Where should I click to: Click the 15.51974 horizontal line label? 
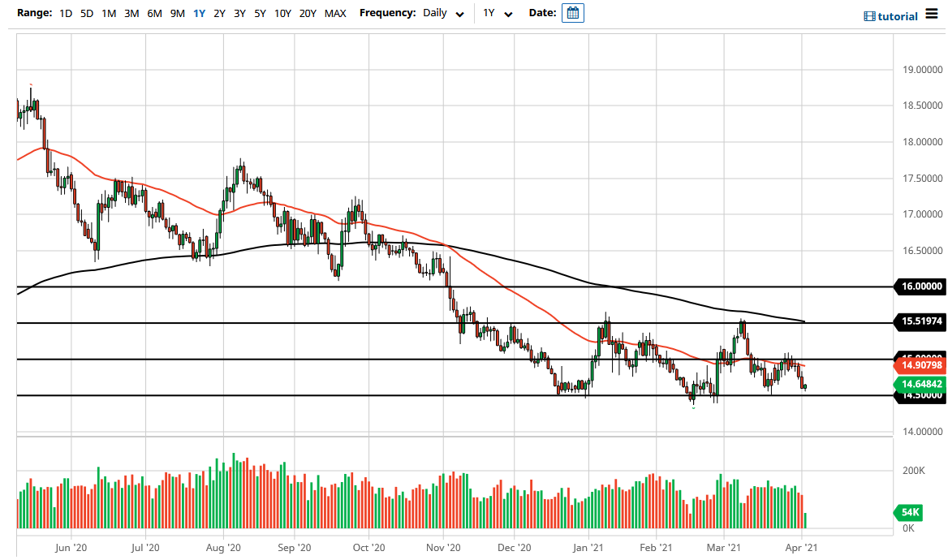(921, 322)
